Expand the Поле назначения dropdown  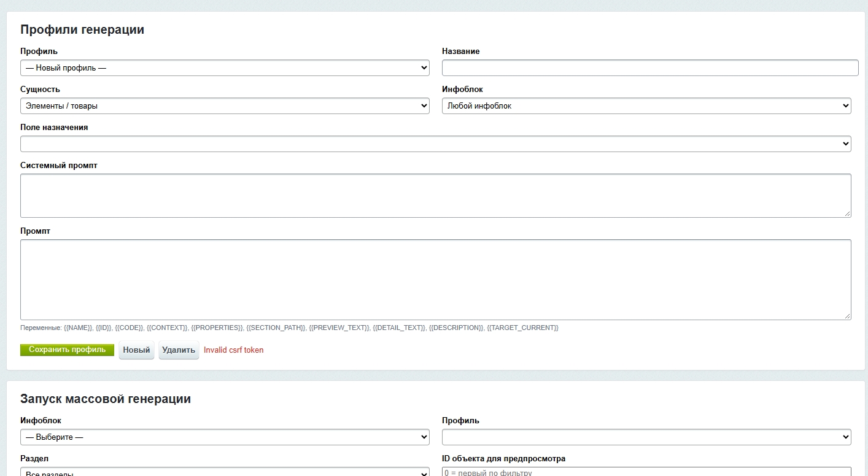(x=436, y=144)
